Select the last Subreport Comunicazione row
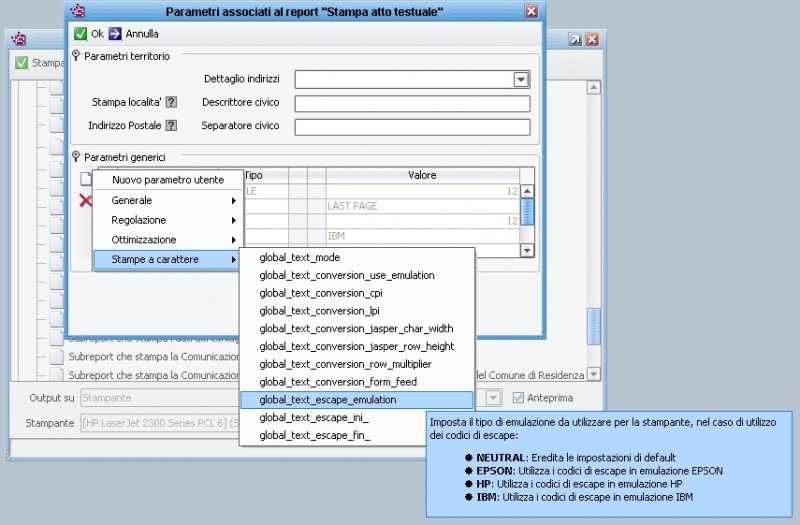800x525 pixels. 154,375
